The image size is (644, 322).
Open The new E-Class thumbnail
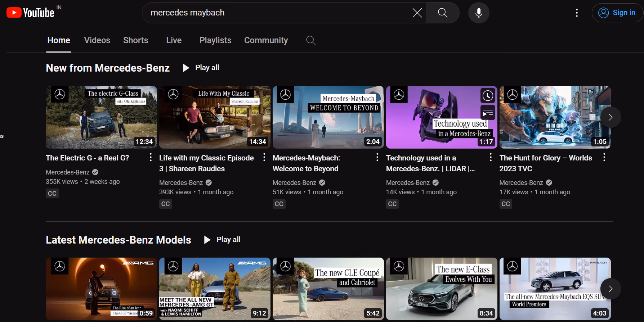pos(442,289)
